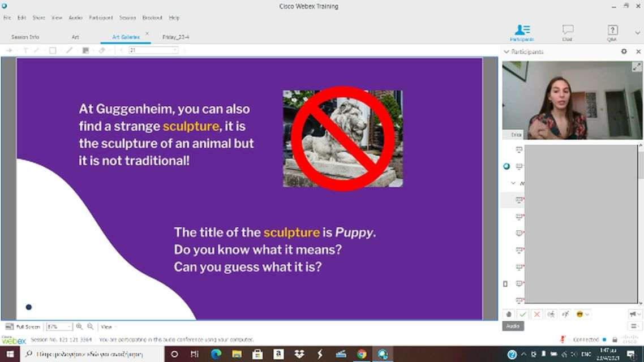Click the zoom out magnifier

coord(91,326)
